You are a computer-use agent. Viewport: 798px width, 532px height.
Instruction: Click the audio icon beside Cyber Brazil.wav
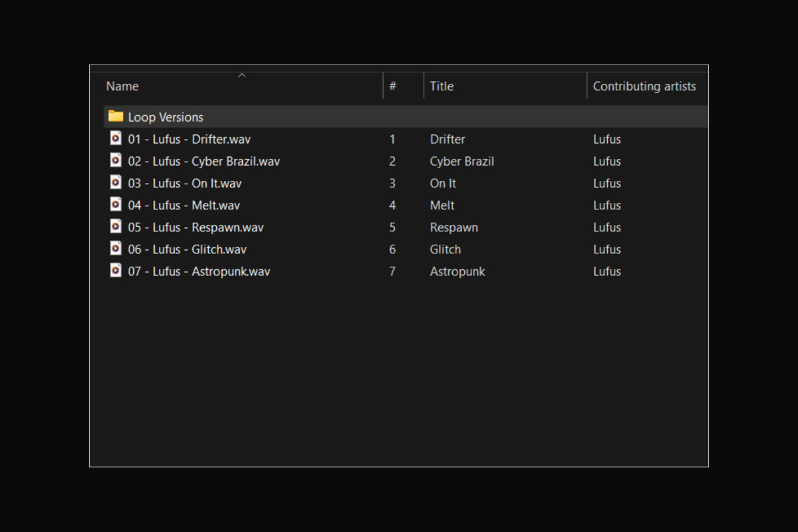(116, 160)
